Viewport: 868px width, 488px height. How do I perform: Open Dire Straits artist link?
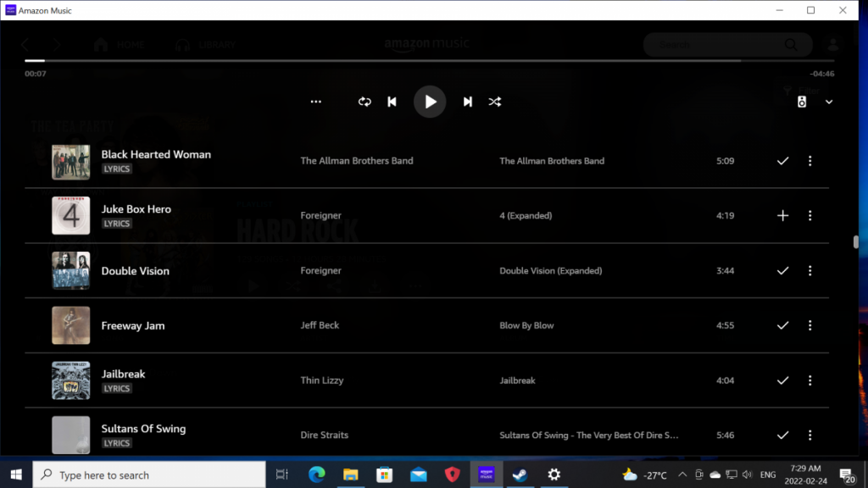pos(325,435)
